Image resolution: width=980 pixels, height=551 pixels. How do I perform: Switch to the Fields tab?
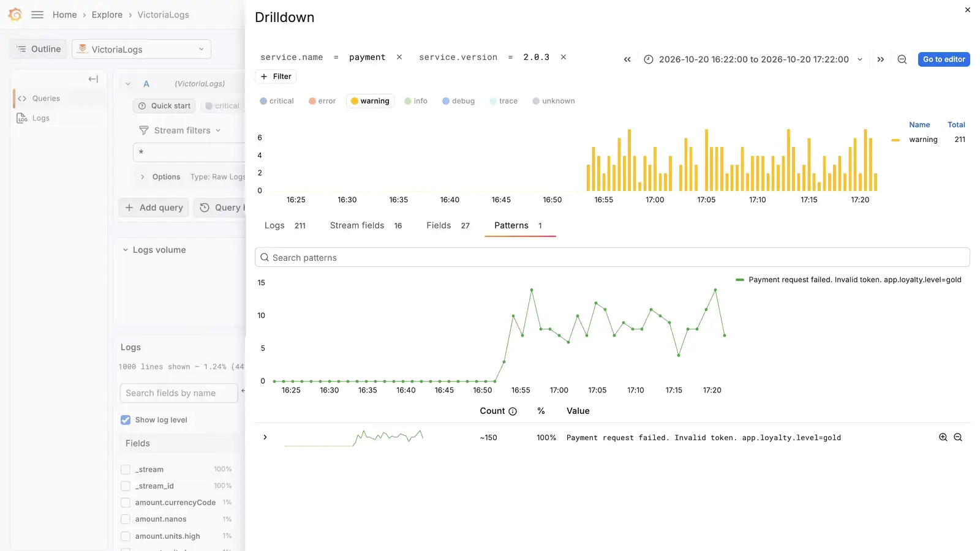coord(448,226)
